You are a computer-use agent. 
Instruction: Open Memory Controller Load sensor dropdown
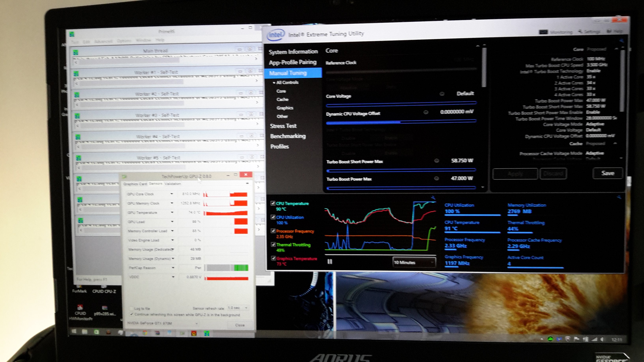coord(172,231)
